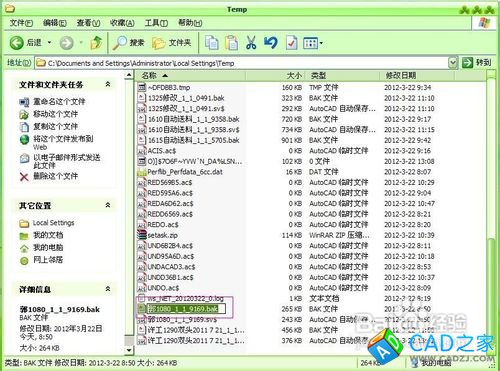Click the Paste clipboard icon
The height and width of the screenshot is (371, 500).
tap(231, 43)
